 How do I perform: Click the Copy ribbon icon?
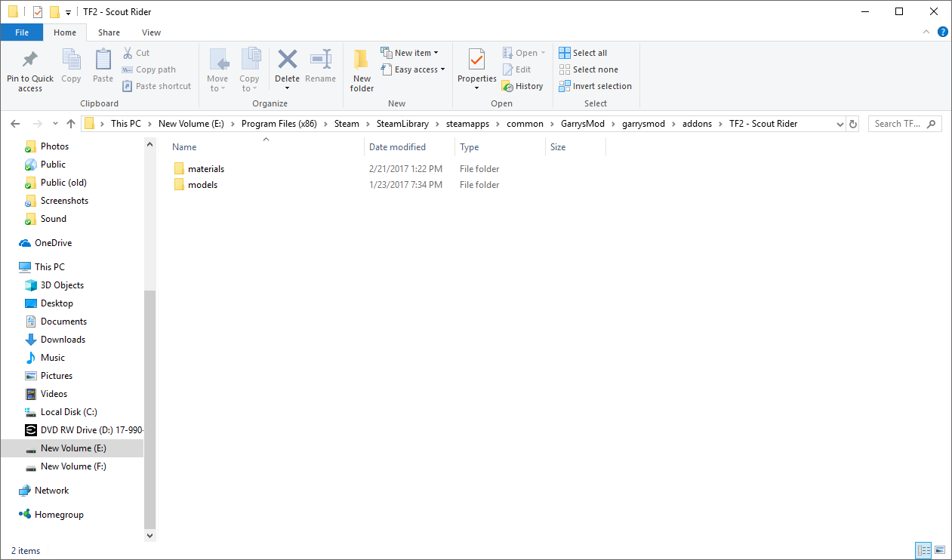coord(71,59)
